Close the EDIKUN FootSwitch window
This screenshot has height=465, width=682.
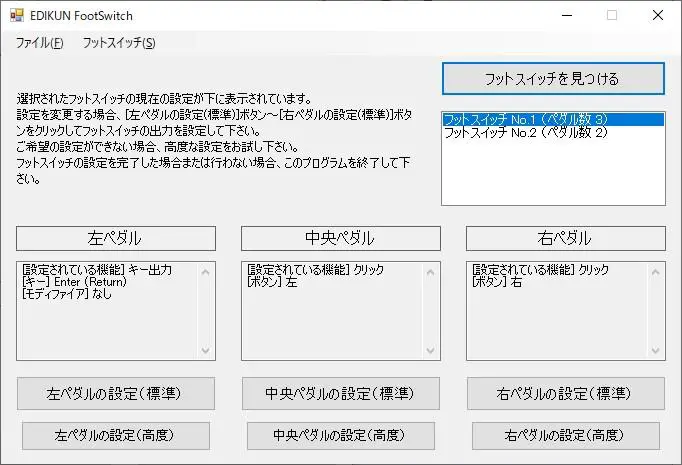point(658,15)
